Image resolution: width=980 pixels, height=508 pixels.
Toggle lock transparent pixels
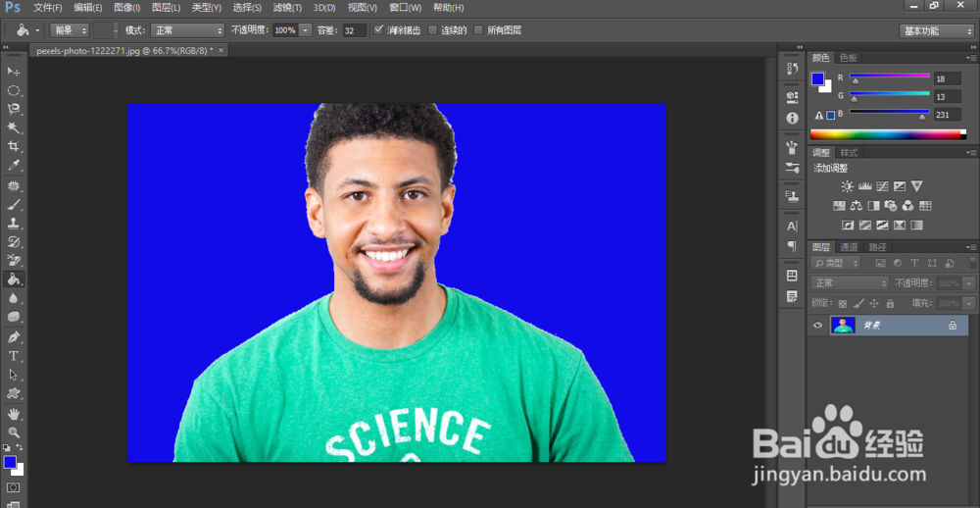tap(843, 303)
